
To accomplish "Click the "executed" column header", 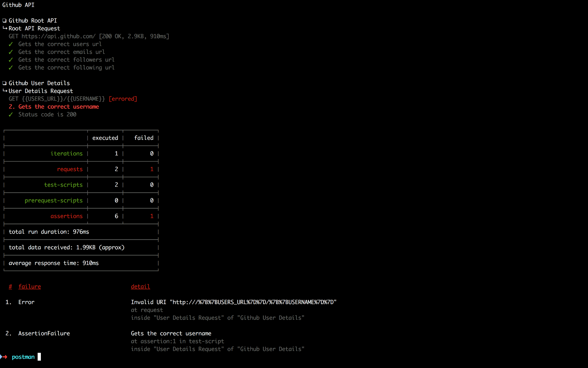I will [x=105, y=138].
